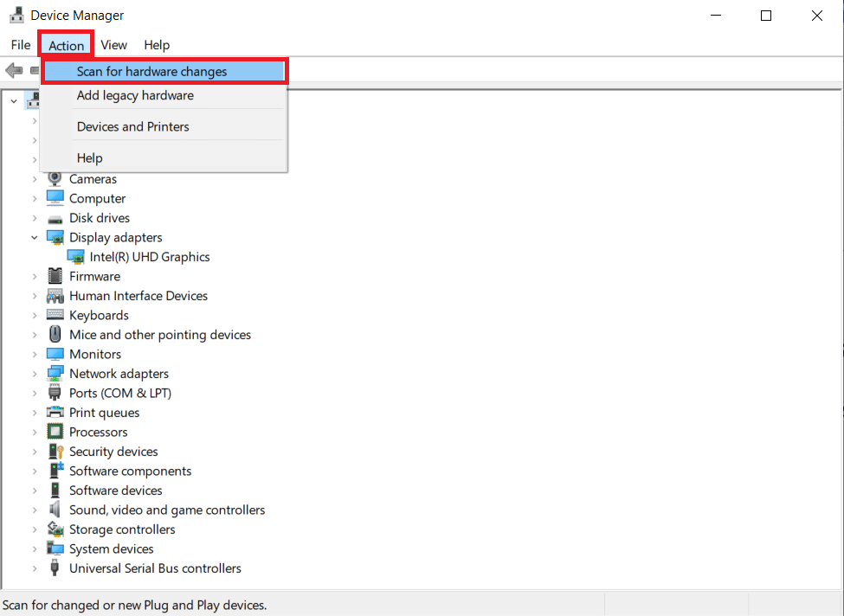Click the Storage controllers icon

(55, 529)
